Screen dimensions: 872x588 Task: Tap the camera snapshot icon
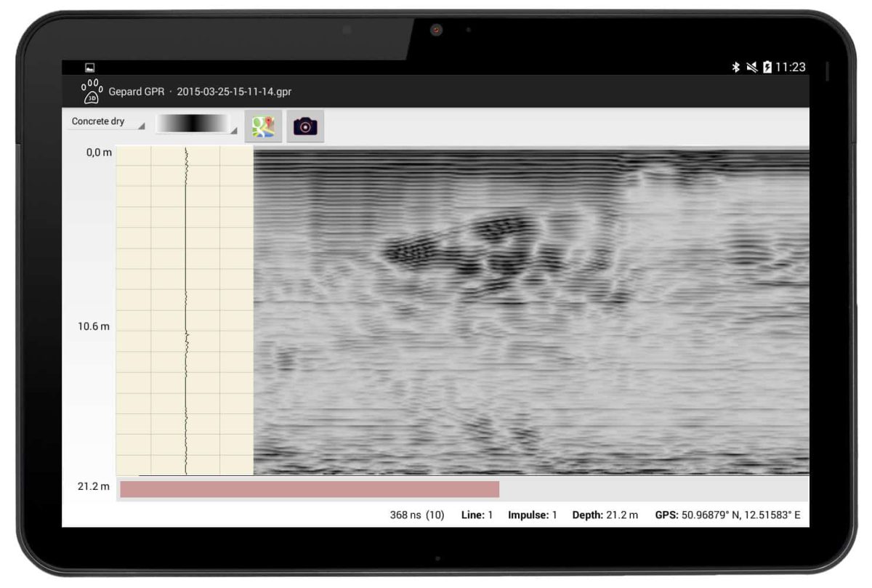click(305, 126)
